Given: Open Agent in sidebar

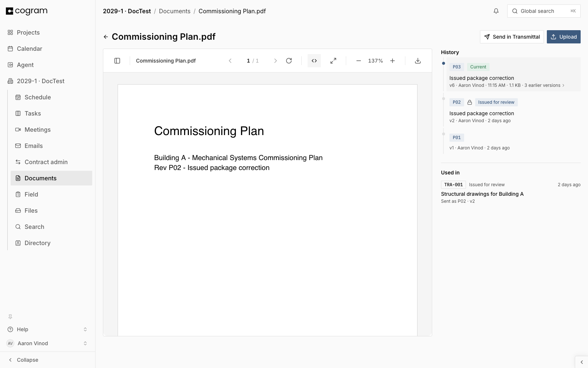Looking at the screenshot, I should [x=48, y=65].
